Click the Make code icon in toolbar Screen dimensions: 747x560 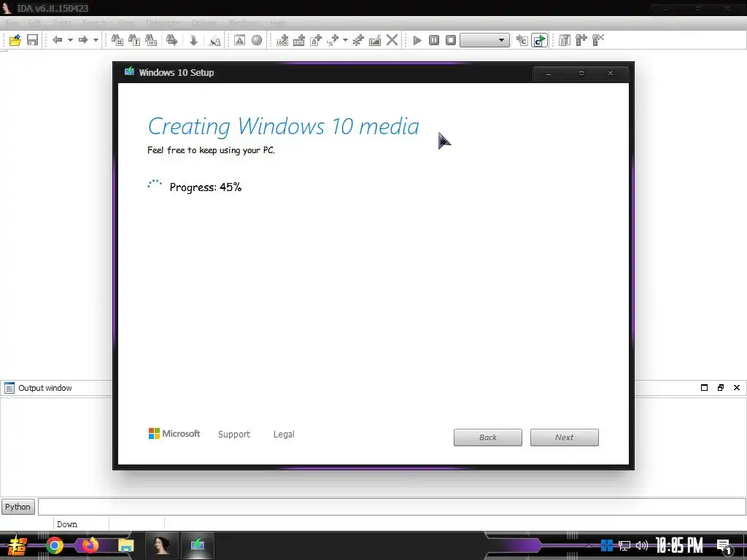coord(282,40)
